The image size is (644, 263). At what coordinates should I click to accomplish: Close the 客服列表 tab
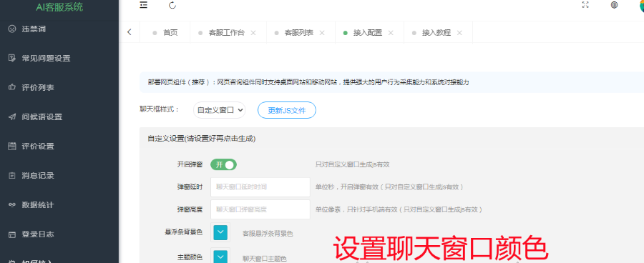pos(322,33)
